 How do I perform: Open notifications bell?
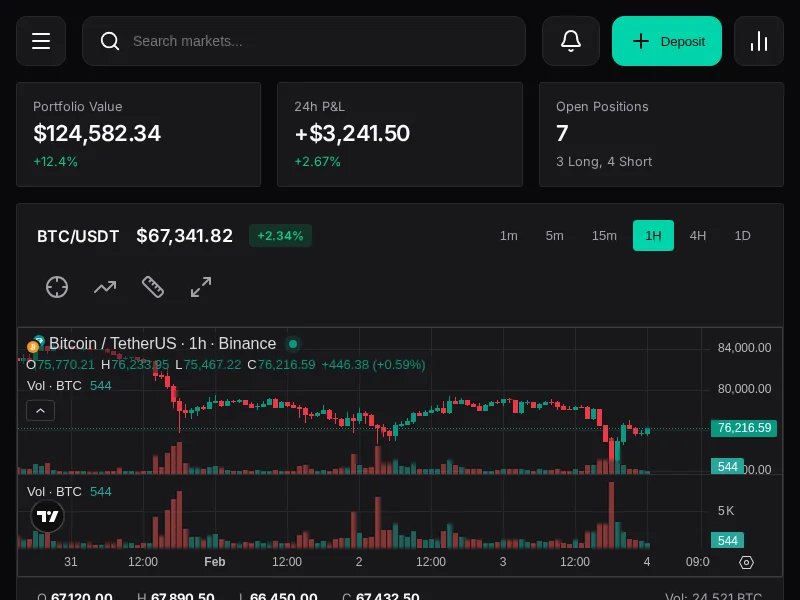click(571, 41)
